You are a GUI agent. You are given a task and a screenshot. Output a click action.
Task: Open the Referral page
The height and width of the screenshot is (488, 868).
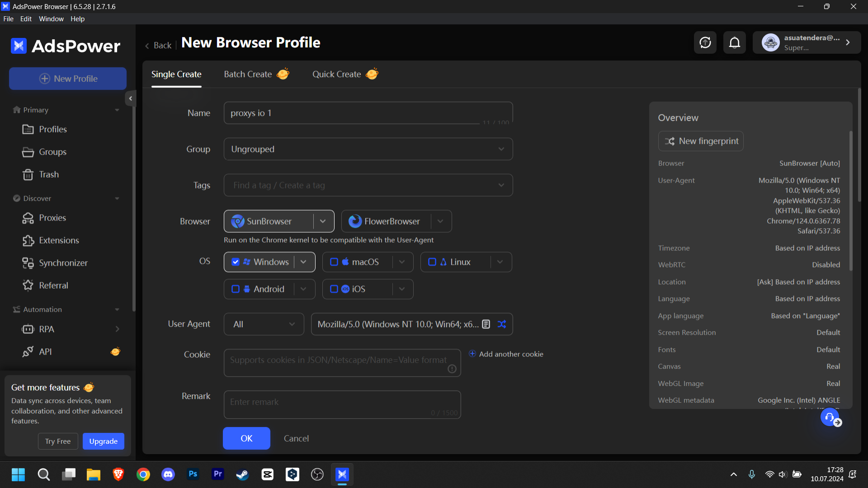[x=53, y=286]
